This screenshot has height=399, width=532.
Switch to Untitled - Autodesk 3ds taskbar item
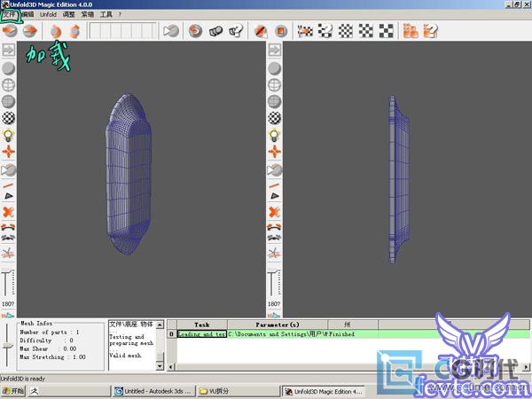pos(154,391)
